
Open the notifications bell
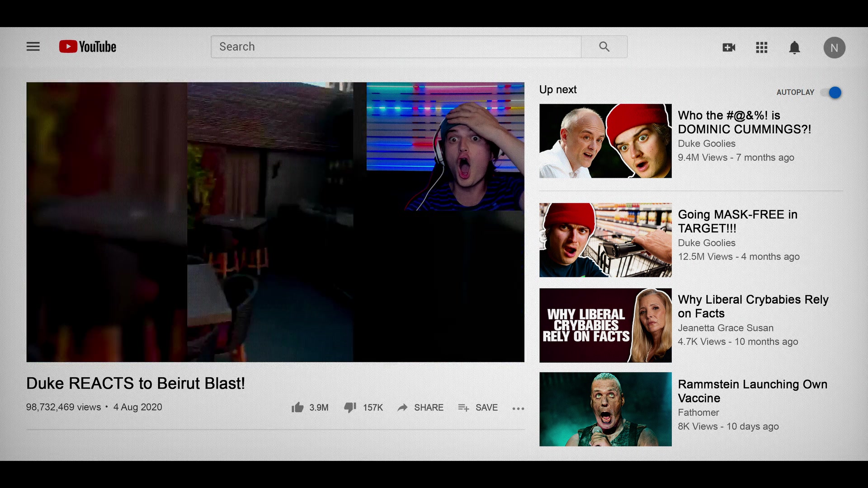pos(794,47)
